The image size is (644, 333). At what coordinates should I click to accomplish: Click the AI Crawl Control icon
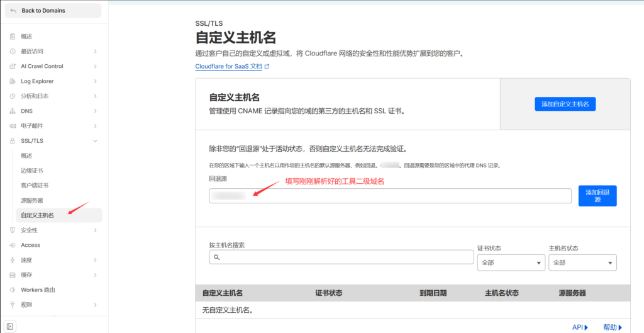[x=13, y=66]
